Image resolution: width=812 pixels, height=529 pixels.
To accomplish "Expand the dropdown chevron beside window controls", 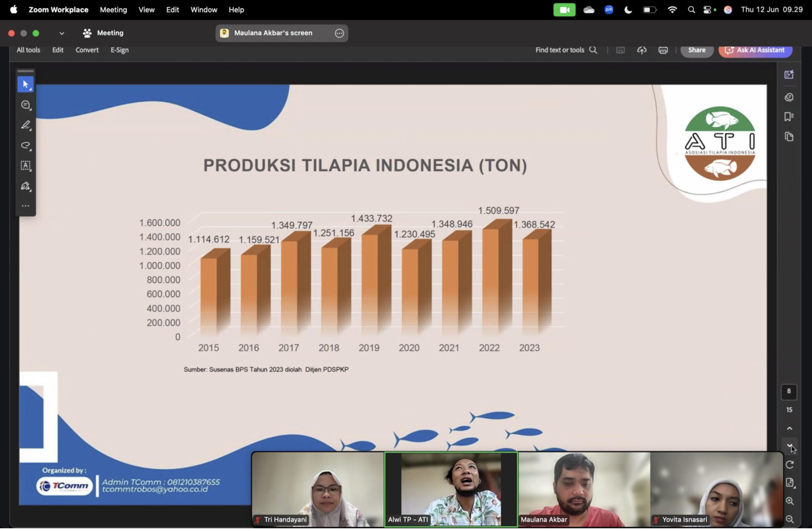I will pos(62,33).
